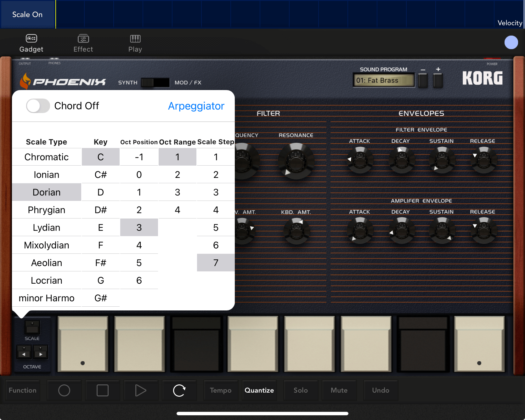This screenshot has width=525, height=420.
Task: Tap the KORG logo
Action: 483,78
